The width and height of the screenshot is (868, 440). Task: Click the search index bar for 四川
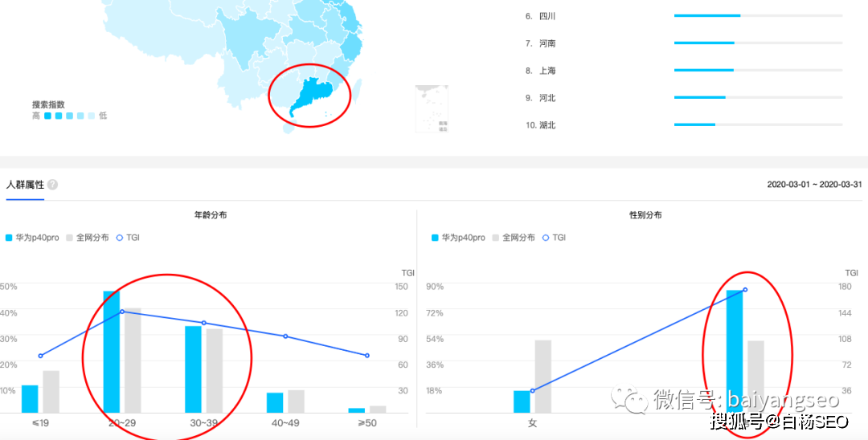pyautogui.click(x=758, y=15)
